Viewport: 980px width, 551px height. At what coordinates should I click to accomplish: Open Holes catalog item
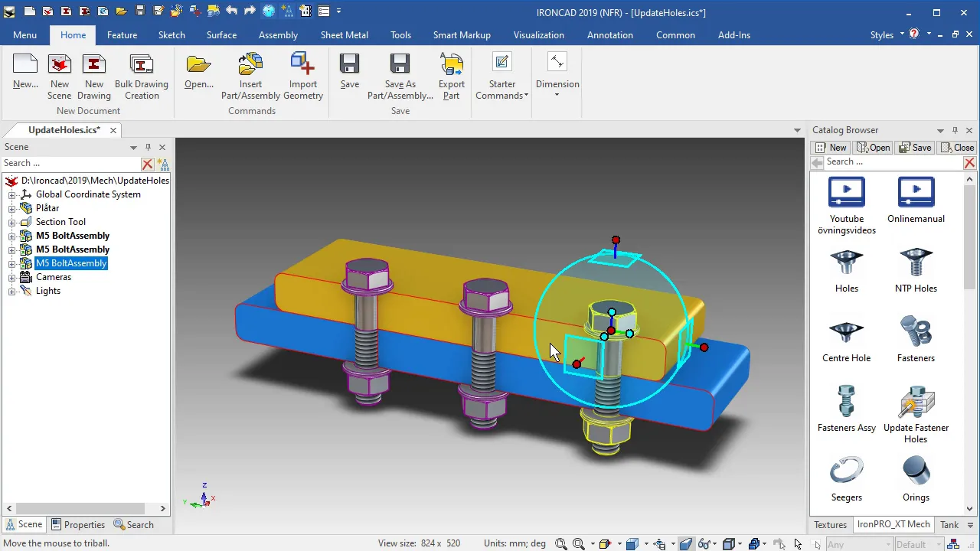(847, 271)
